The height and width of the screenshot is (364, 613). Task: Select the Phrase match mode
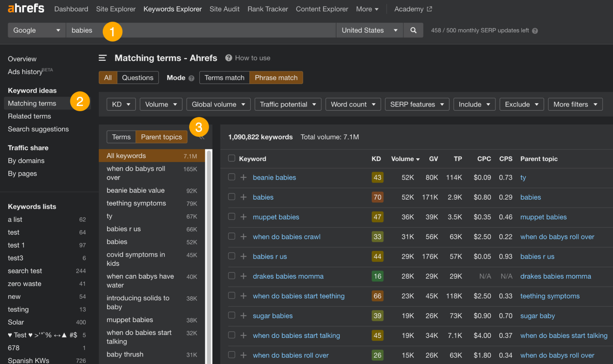276,78
